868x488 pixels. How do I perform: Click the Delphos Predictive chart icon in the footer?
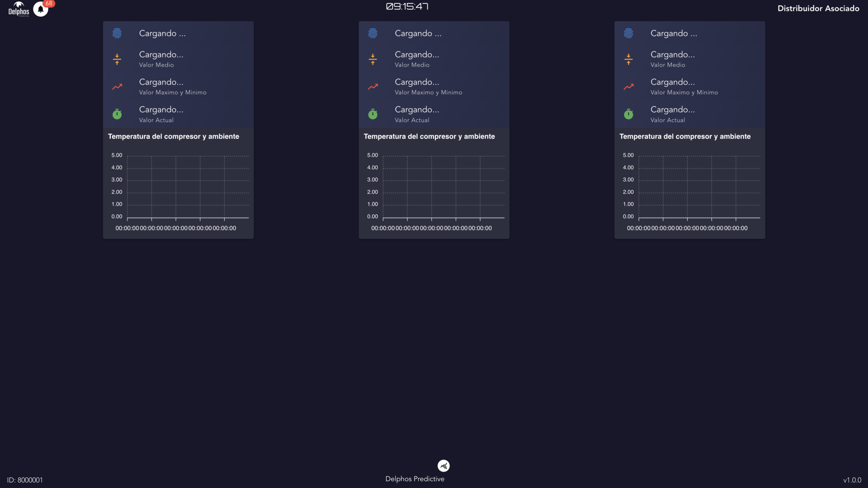coord(443,465)
